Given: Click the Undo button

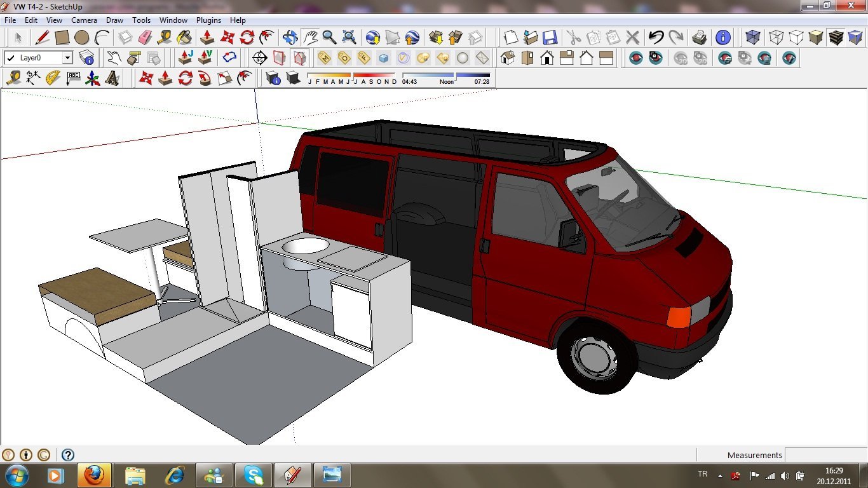Looking at the screenshot, I should (656, 37).
